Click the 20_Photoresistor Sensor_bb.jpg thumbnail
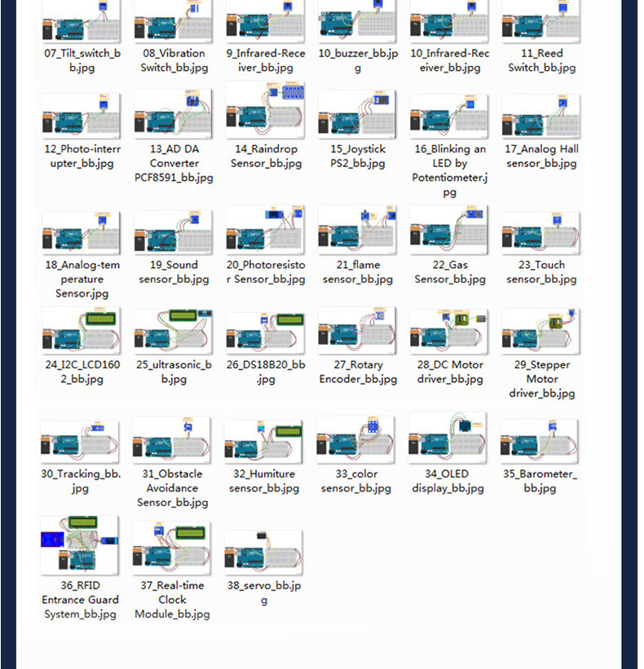 (266, 230)
